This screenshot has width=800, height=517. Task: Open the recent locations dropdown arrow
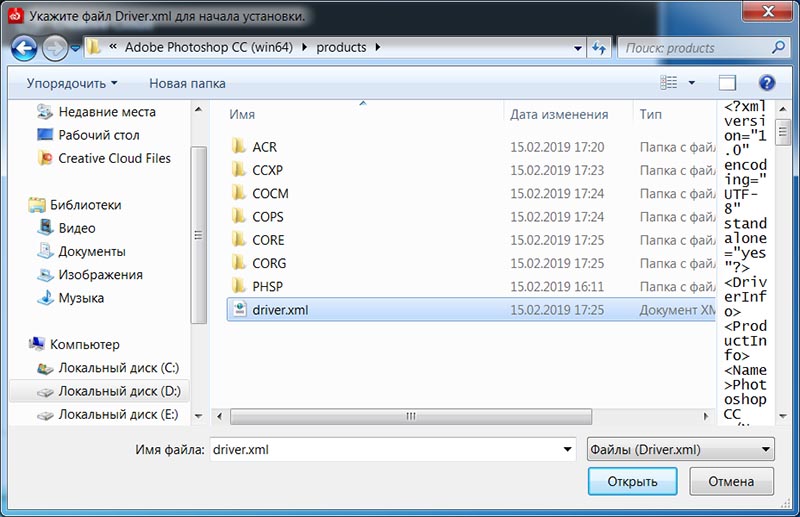tap(75, 48)
